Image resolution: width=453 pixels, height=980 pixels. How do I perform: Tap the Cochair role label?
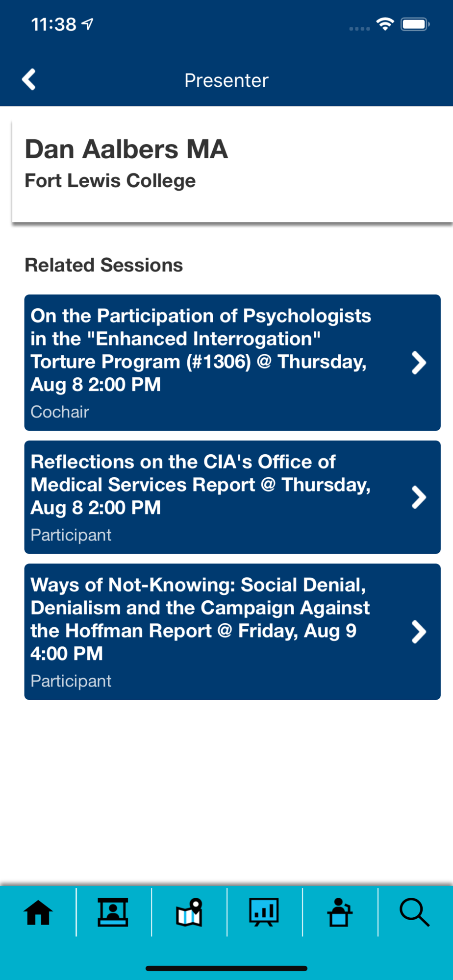[x=60, y=412]
